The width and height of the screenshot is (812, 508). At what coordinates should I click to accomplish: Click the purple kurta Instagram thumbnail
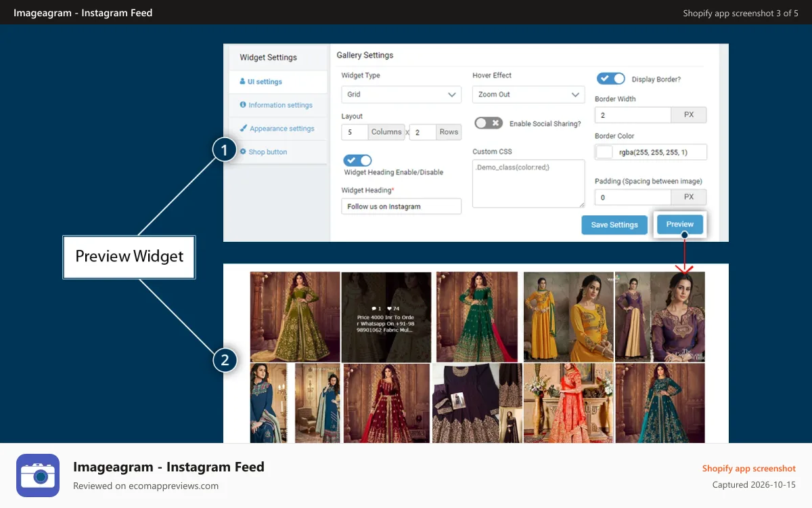pos(660,317)
